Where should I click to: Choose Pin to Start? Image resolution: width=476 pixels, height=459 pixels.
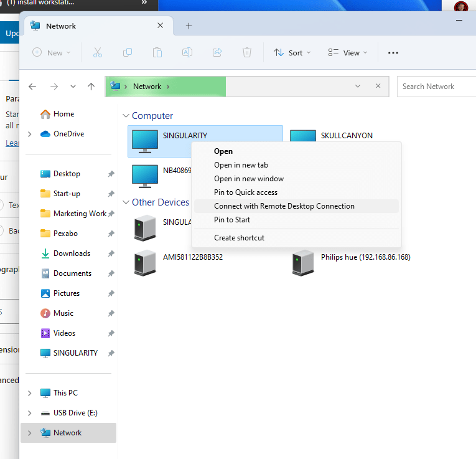click(296, 220)
